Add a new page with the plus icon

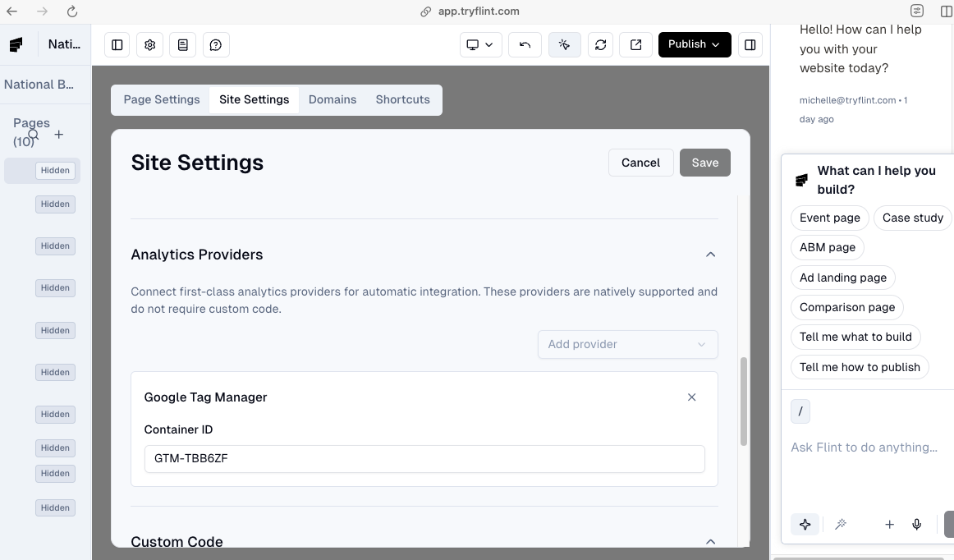pyautogui.click(x=58, y=135)
